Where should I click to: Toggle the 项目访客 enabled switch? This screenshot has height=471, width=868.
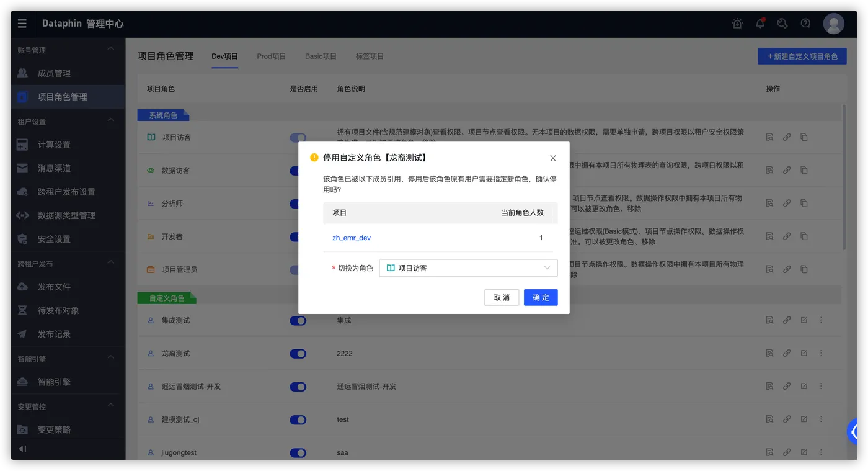(298, 138)
